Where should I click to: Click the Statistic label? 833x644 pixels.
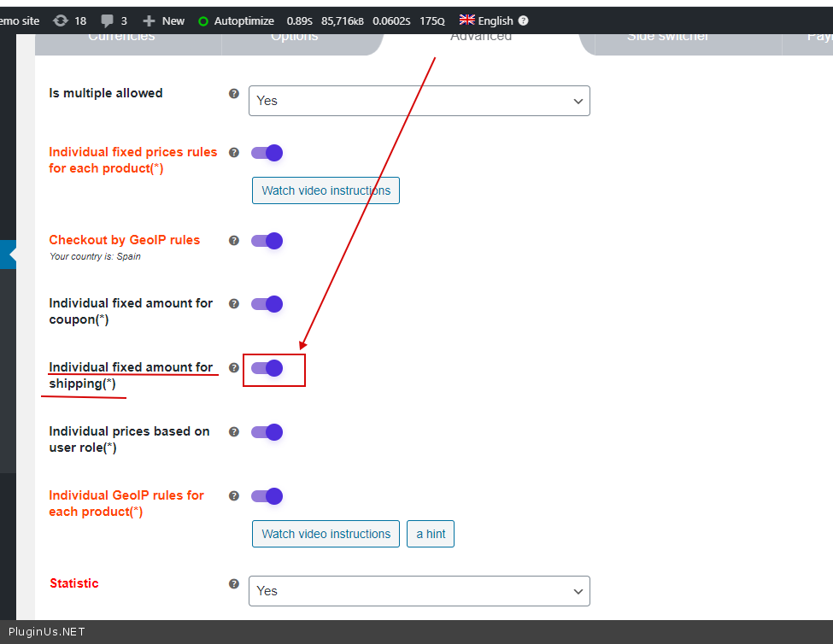point(74,583)
